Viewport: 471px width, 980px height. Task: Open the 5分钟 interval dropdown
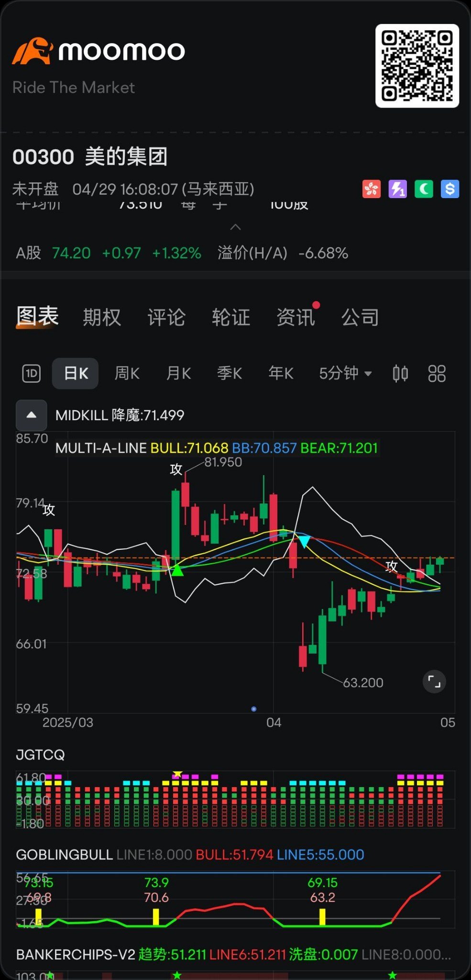(x=345, y=373)
